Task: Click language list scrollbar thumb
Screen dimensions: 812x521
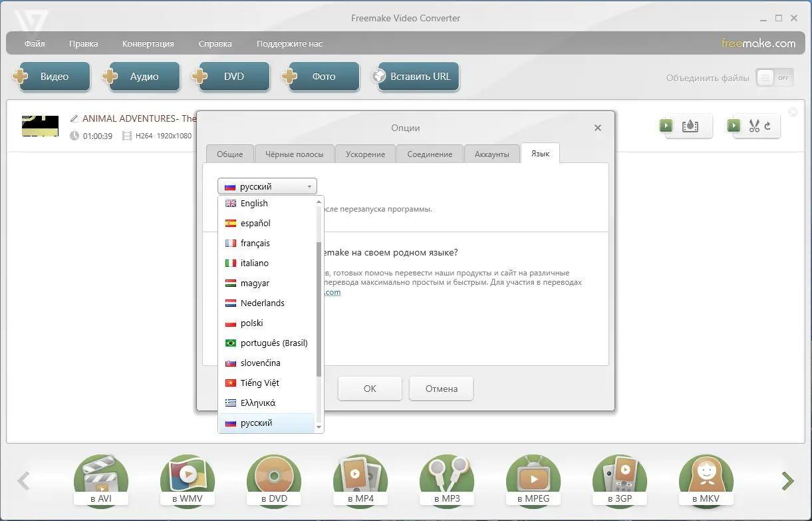Action: pos(319,309)
